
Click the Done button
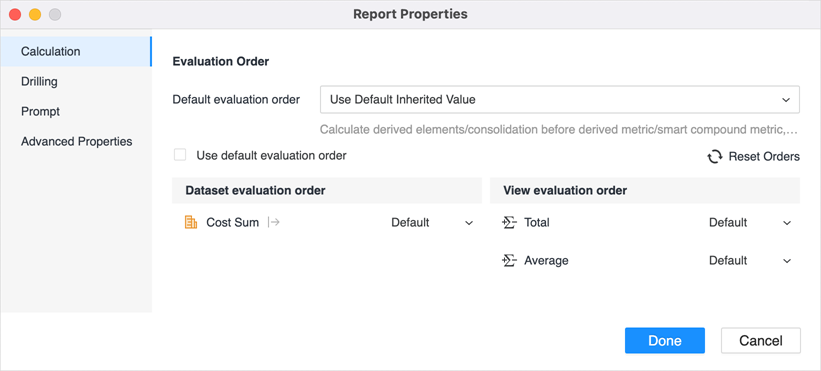(x=664, y=341)
